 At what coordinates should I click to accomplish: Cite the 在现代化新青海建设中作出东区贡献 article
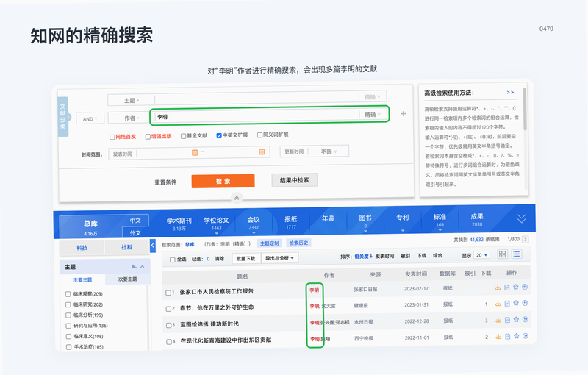tap(526, 336)
